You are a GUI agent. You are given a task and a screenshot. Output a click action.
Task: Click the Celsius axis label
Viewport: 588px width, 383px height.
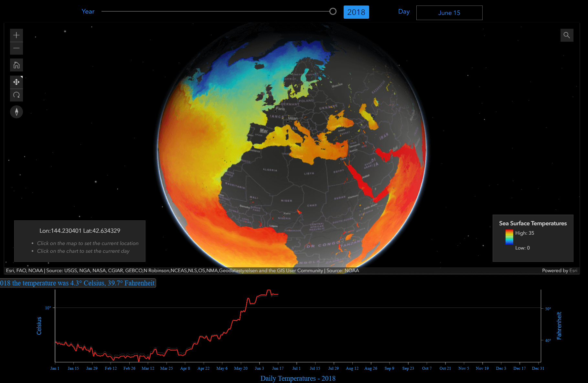click(x=39, y=326)
